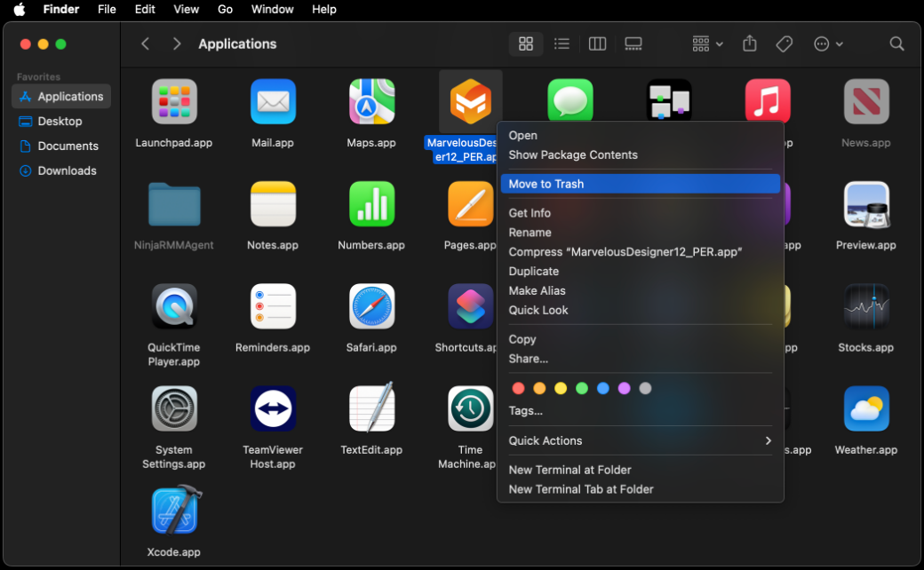Choose Open from the context menu
This screenshot has height=570, width=924.
point(641,136)
